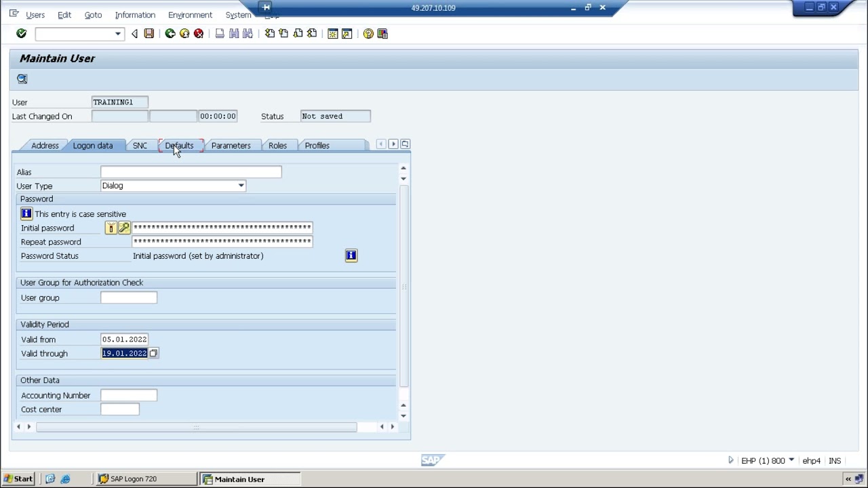Click the horizontal scrollbar below the form
Image resolution: width=868 pixels, height=488 pixels.
click(x=197, y=427)
